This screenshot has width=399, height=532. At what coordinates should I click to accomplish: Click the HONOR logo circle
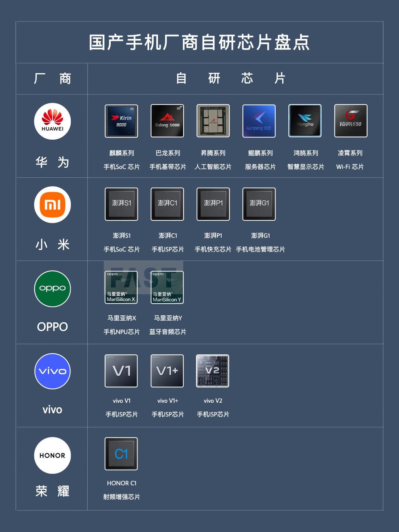click(52, 455)
